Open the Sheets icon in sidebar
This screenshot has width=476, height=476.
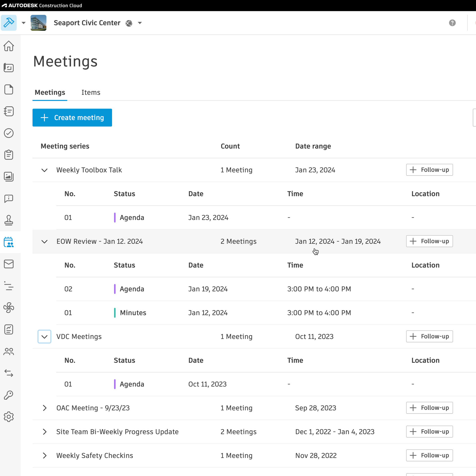click(x=9, y=68)
